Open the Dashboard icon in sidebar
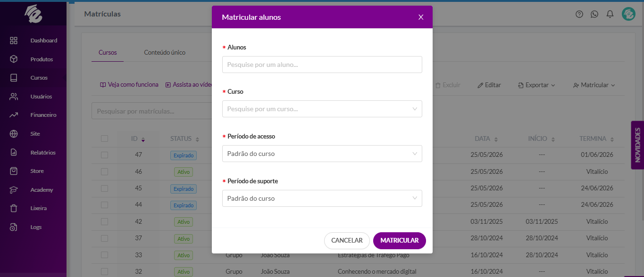The width and height of the screenshot is (644, 277). (x=14, y=41)
